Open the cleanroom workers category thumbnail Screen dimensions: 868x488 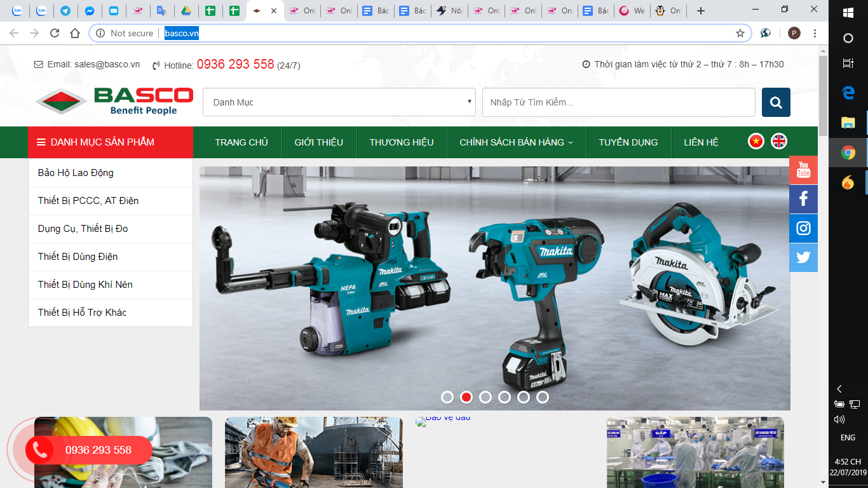click(x=695, y=452)
